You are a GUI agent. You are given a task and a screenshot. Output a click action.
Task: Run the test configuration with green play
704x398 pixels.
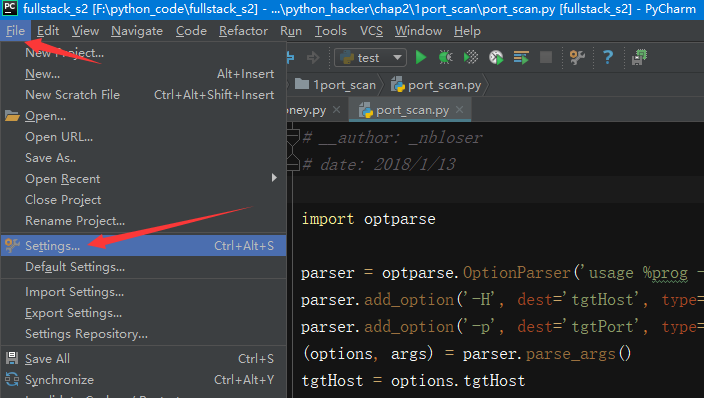pyautogui.click(x=421, y=57)
